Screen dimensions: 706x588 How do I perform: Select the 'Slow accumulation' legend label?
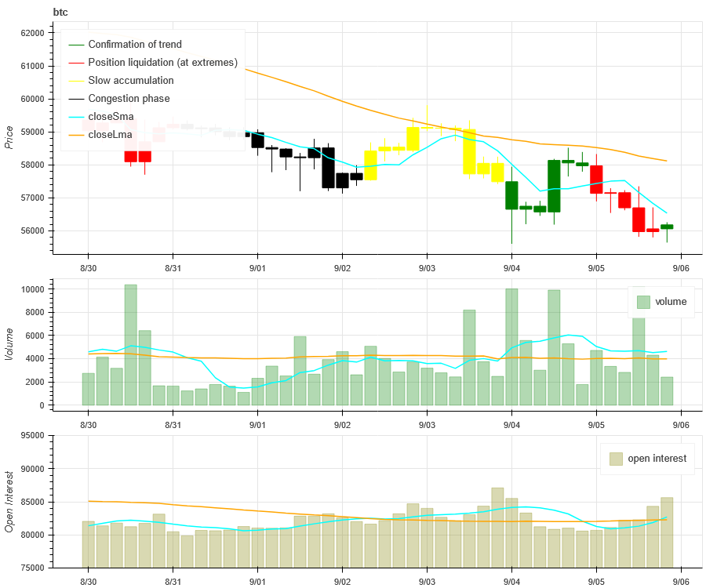[x=131, y=81]
